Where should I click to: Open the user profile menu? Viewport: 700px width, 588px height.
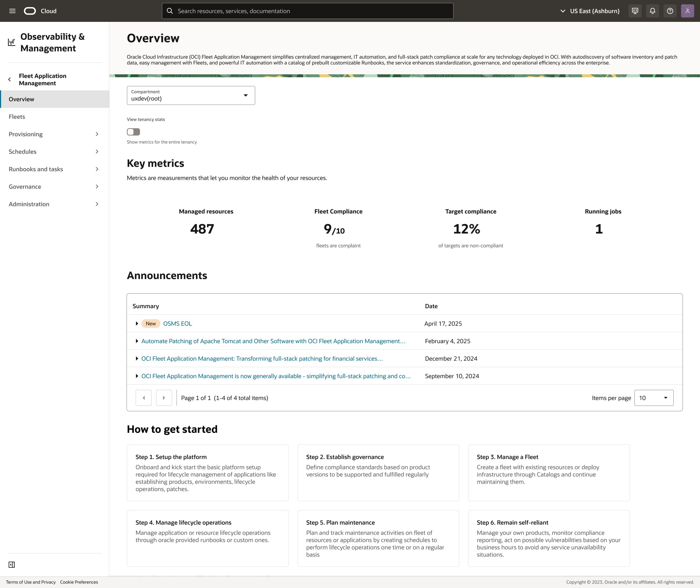[x=687, y=11]
